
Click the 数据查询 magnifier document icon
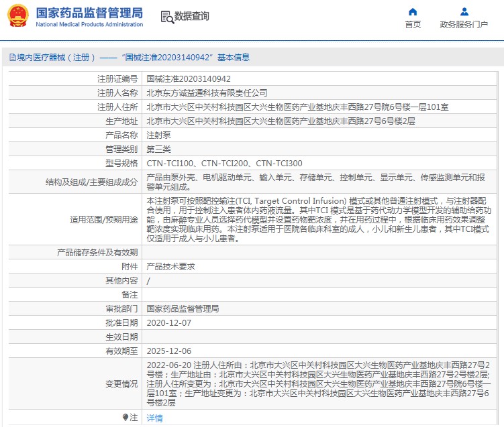[166, 16]
